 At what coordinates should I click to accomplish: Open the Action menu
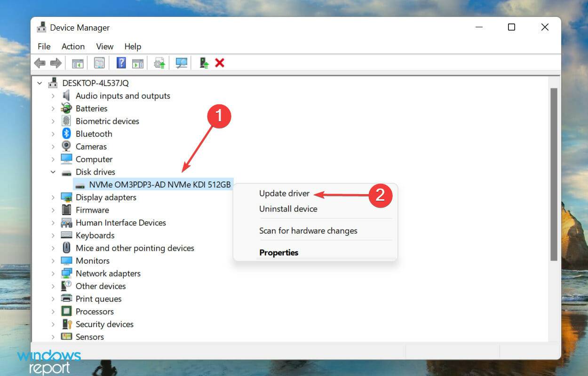coord(73,47)
